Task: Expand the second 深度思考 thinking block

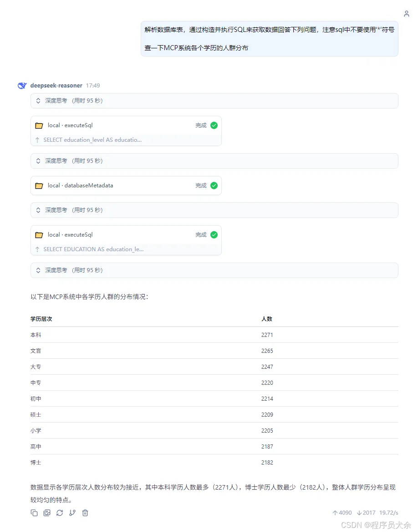Action: coord(38,161)
